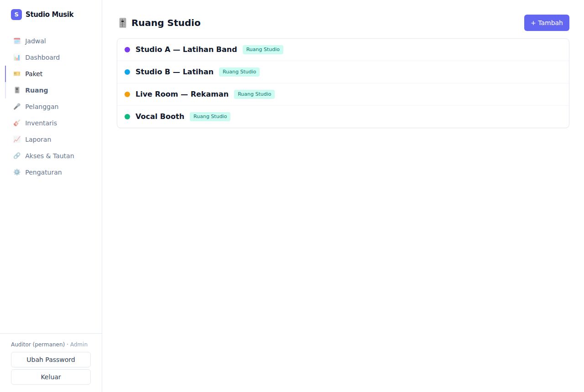Screen dimensions: 584x392
Task: Click the orange dot of Live Room
Action: click(127, 94)
